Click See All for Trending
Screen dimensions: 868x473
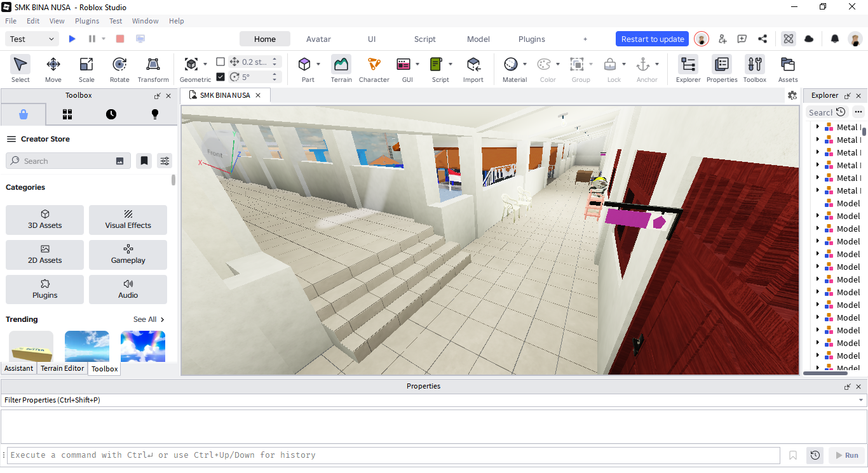click(x=149, y=319)
